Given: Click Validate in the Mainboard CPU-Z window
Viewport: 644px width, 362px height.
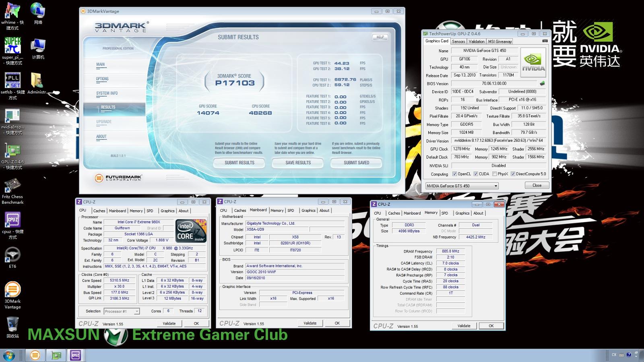Looking at the screenshot, I should (310, 323).
